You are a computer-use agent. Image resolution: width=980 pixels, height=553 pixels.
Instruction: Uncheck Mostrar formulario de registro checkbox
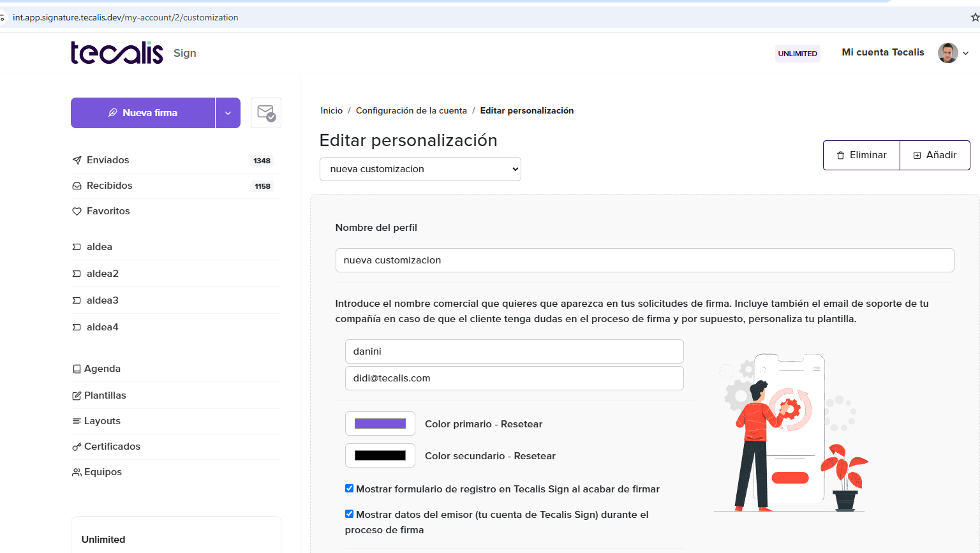click(349, 489)
